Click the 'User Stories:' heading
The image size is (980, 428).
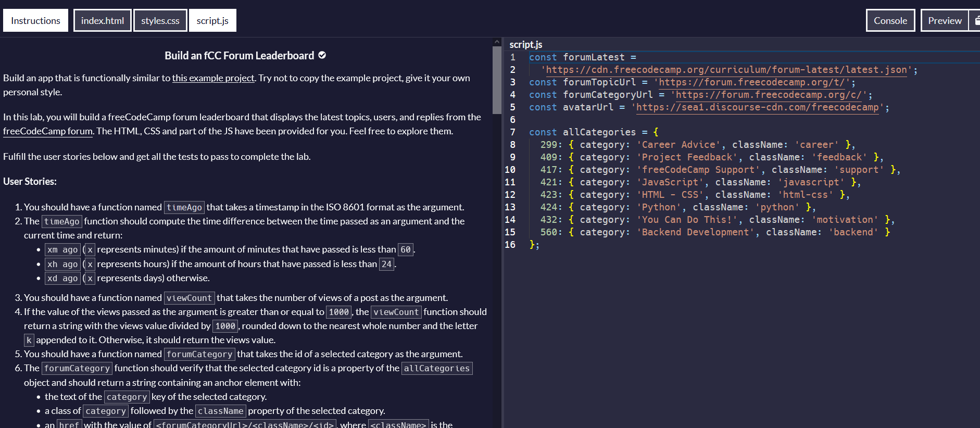coord(30,182)
